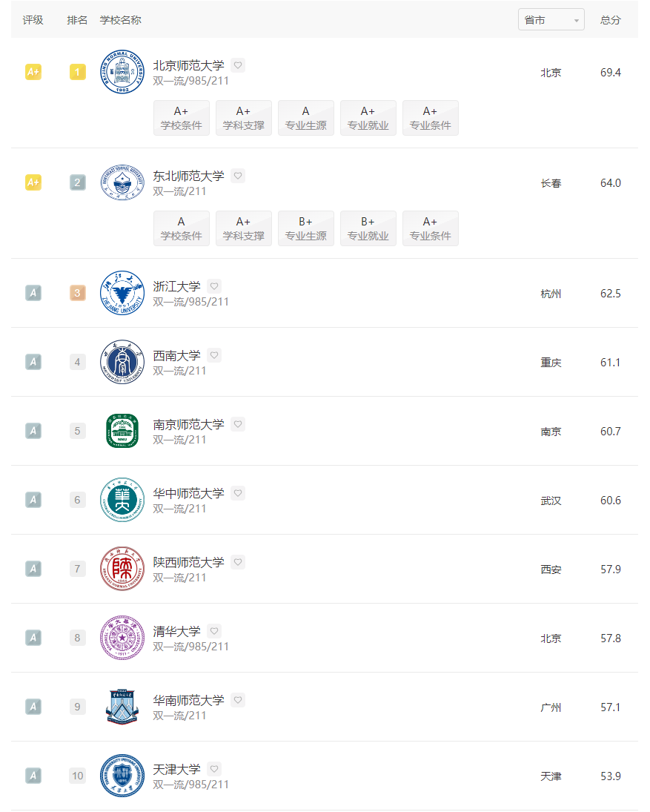
Task: Select the 华南师范大学 crest logo
Action: pos(122,707)
